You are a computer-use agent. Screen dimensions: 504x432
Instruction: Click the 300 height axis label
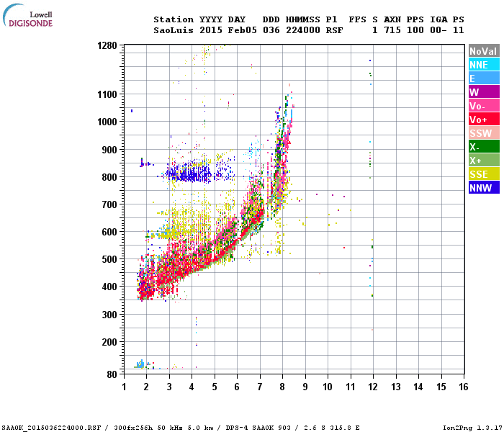[x=109, y=315]
